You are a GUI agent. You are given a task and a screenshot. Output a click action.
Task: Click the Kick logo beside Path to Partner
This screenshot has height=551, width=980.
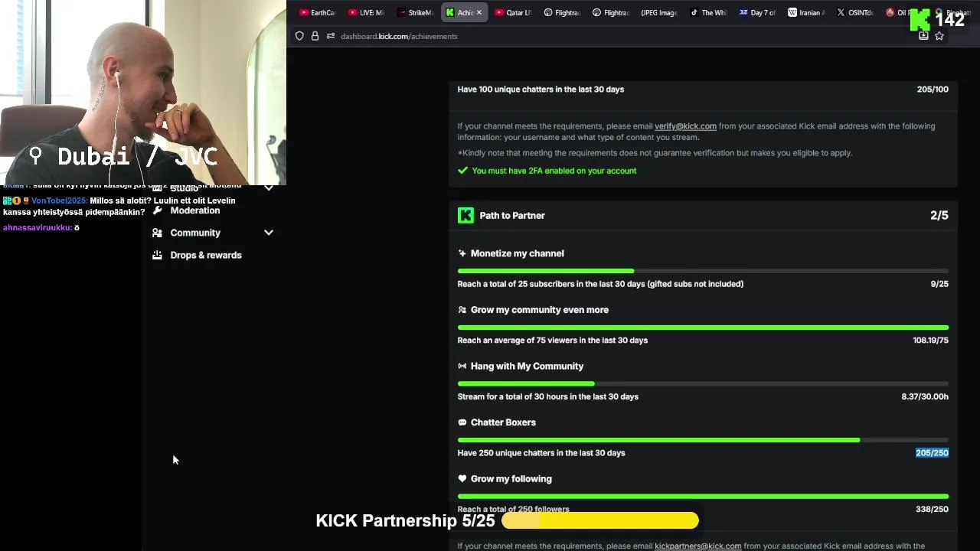465,216
